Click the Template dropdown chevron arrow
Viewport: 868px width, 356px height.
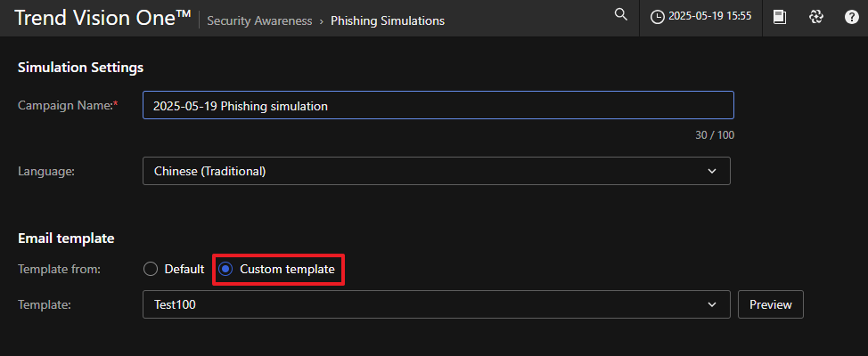tap(711, 304)
